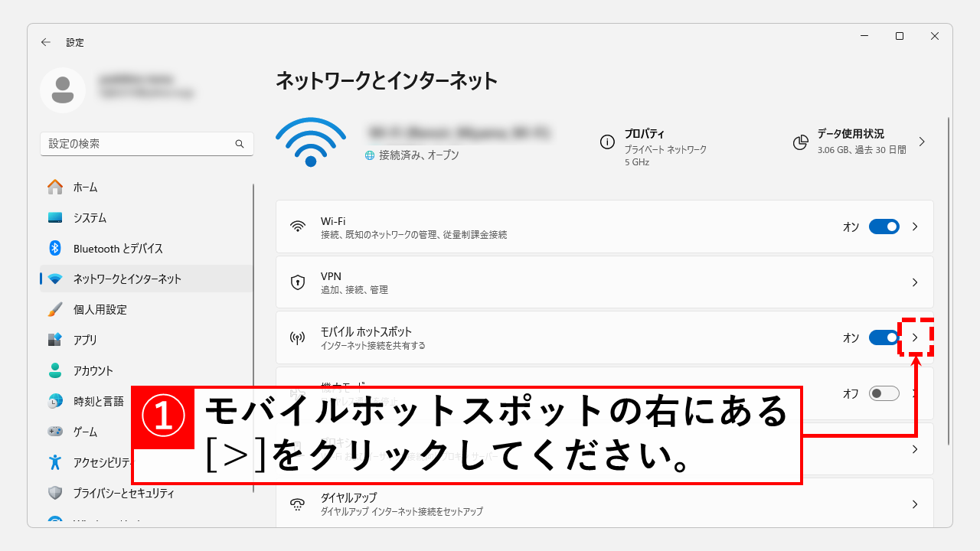Expand the proxy row chevron
The height and width of the screenshot is (551, 980).
[915, 449]
